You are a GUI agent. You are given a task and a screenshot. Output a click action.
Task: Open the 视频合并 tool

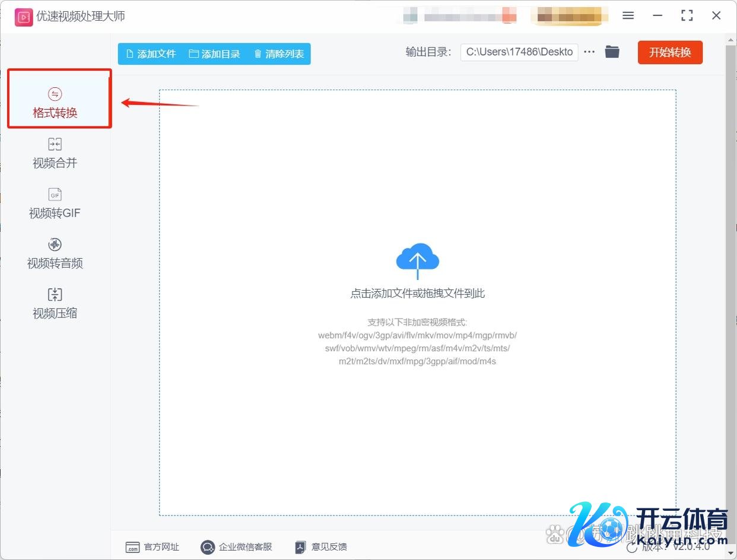coord(55,154)
